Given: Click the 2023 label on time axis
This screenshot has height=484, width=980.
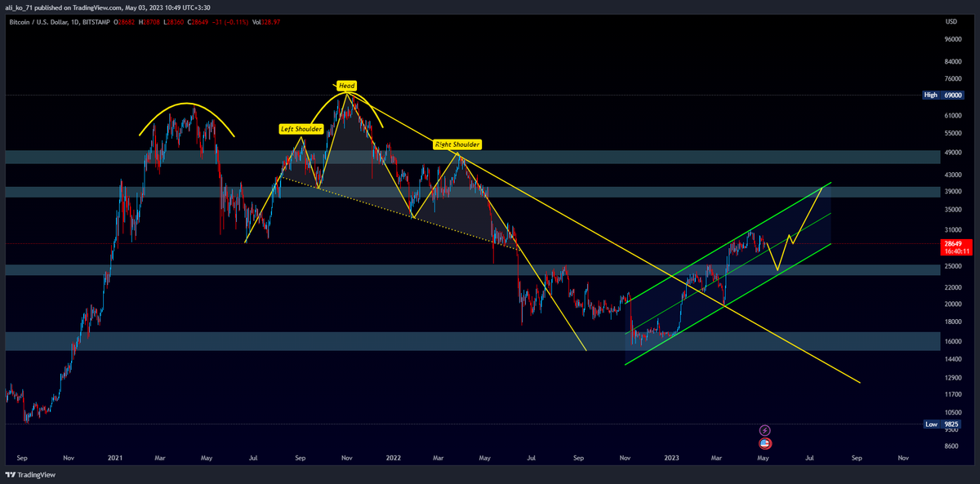Looking at the screenshot, I should point(672,459).
